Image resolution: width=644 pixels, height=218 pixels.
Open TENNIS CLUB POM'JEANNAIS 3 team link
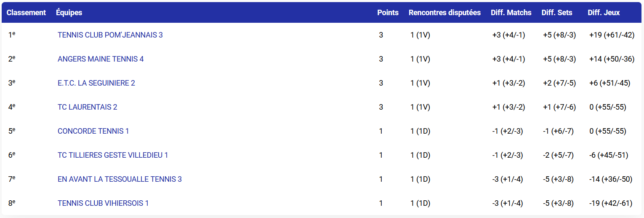(110, 35)
